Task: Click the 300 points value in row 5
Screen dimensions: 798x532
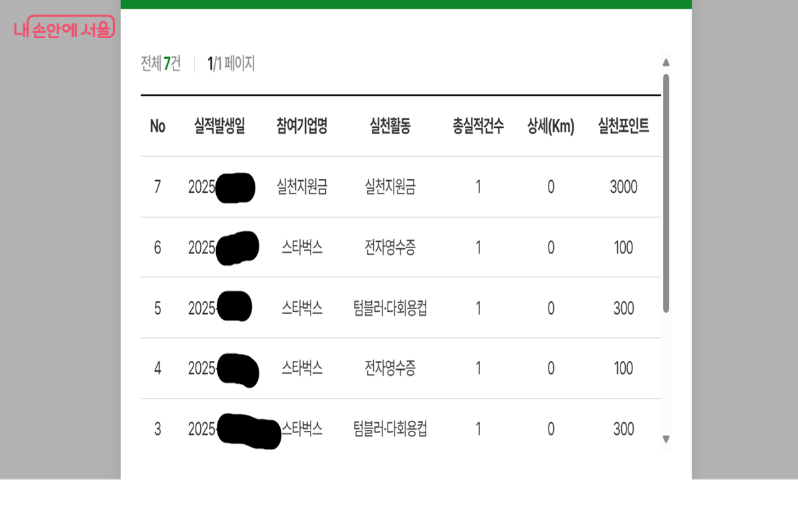Action: click(623, 309)
